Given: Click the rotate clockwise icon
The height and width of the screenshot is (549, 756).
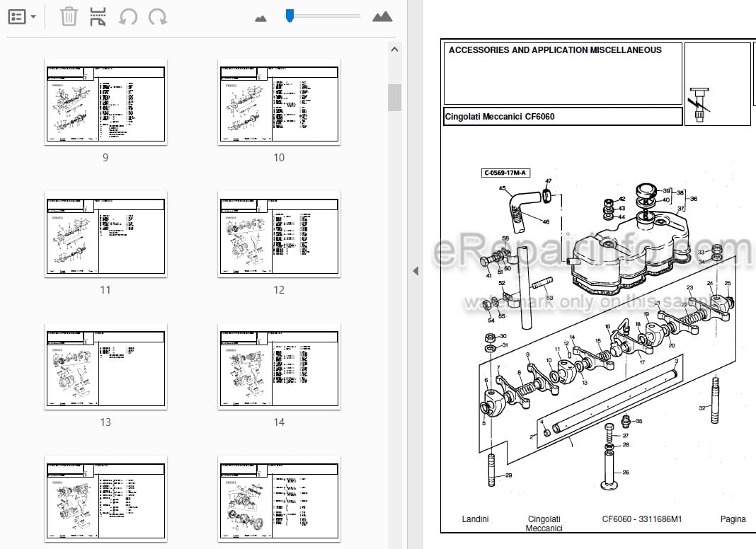Looking at the screenshot, I should click(x=158, y=17).
